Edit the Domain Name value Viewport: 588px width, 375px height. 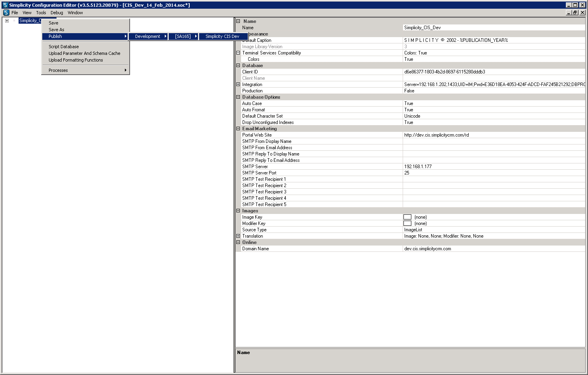click(494, 249)
